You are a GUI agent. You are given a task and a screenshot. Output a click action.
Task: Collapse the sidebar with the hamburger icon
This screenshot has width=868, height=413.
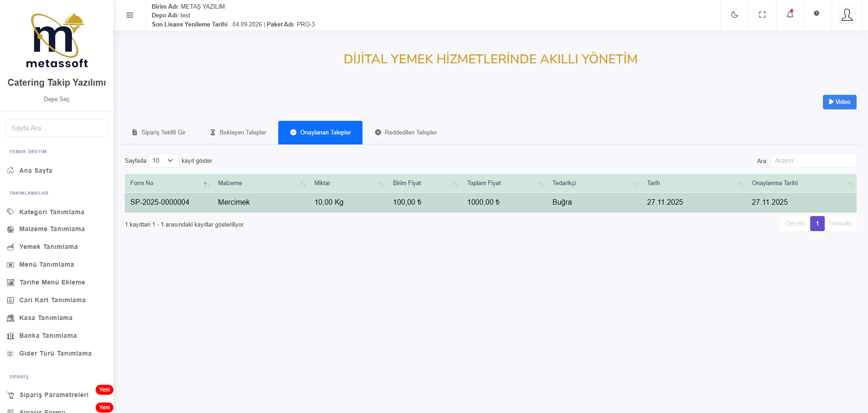[x=130, y=15]
